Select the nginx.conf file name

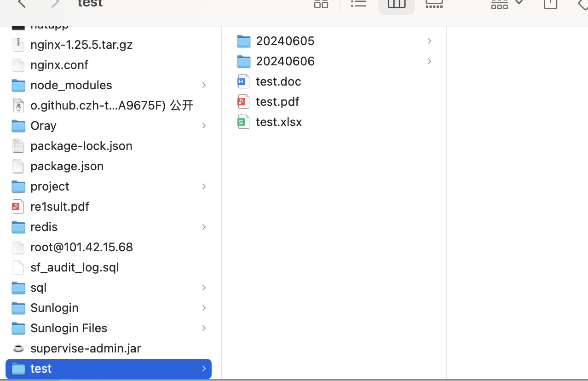coord(59,65)
